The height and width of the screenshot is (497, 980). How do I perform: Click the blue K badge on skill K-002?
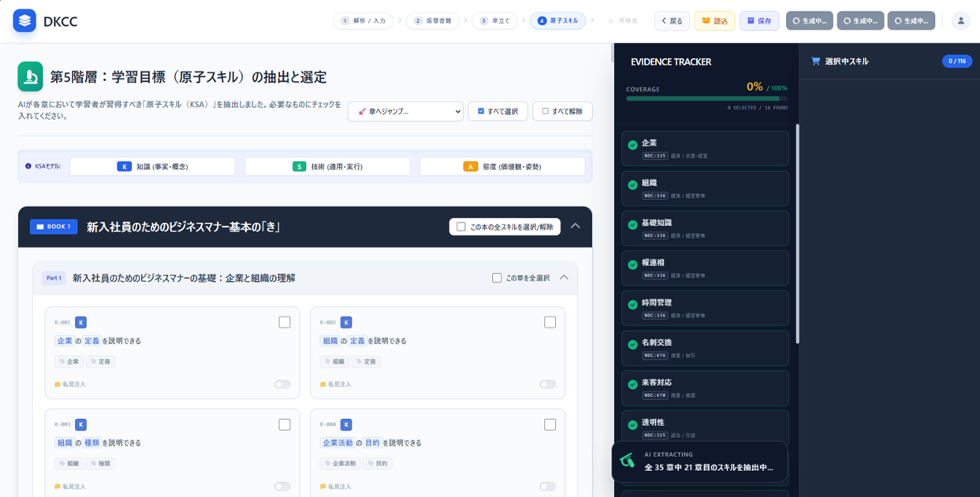[x=346, y=322]
